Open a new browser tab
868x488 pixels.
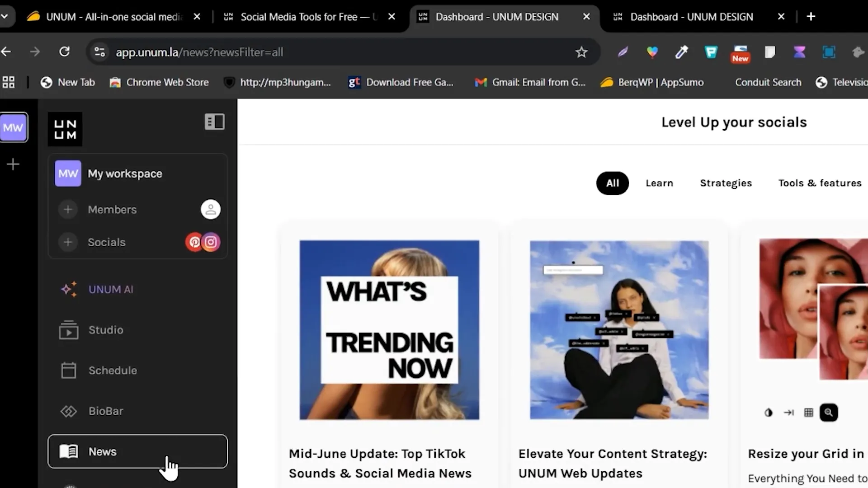811,17
